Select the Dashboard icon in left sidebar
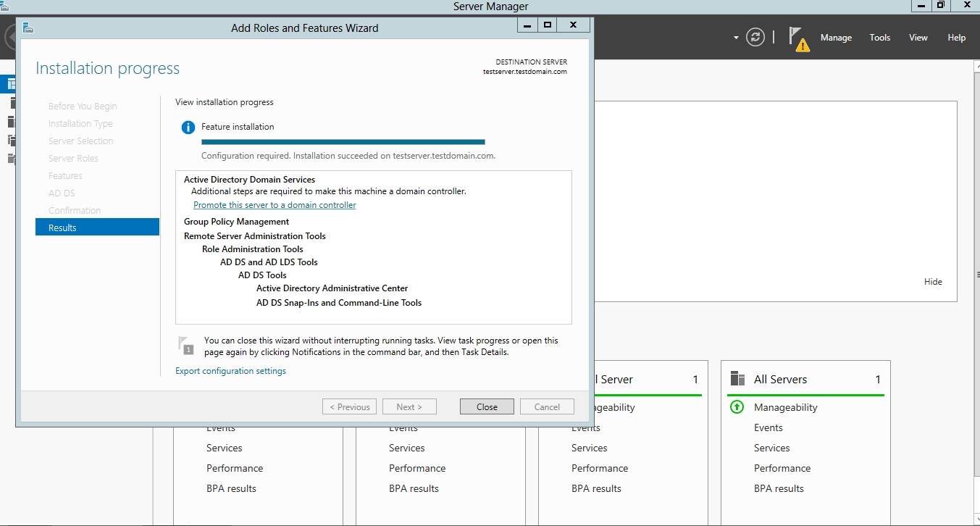This screenshot has height=526, width=980. point(11,84)
